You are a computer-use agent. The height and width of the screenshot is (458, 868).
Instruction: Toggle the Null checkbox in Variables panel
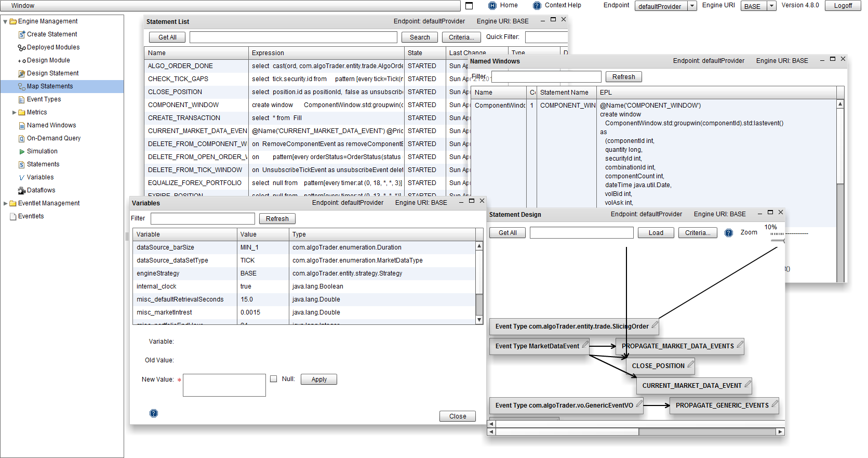pos(274,379)
